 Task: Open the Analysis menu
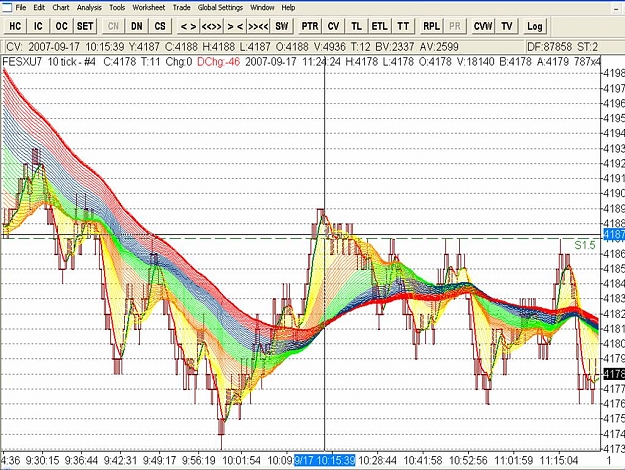tap(89, 8)
